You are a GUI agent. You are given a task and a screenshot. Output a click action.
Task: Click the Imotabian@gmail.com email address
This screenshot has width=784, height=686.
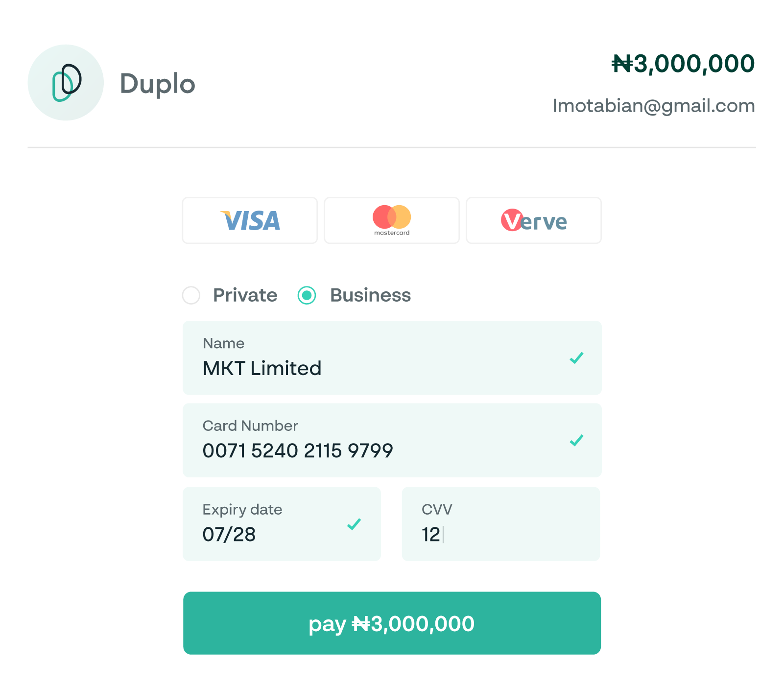point(653,106)
